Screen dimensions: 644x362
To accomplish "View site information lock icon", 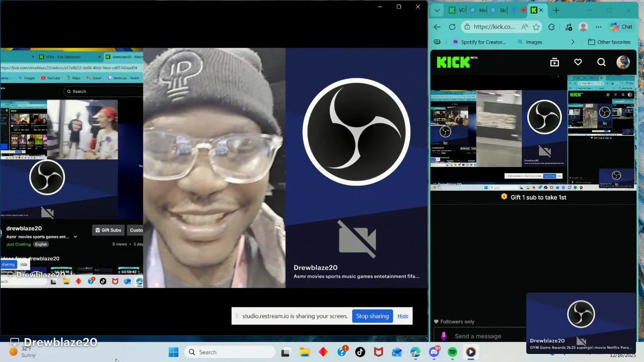I will point(467,27).
